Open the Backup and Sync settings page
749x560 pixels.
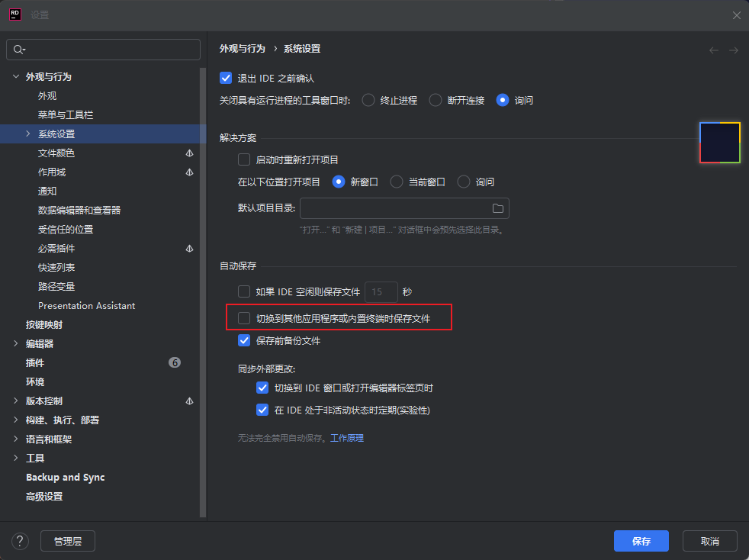point(65,477)
